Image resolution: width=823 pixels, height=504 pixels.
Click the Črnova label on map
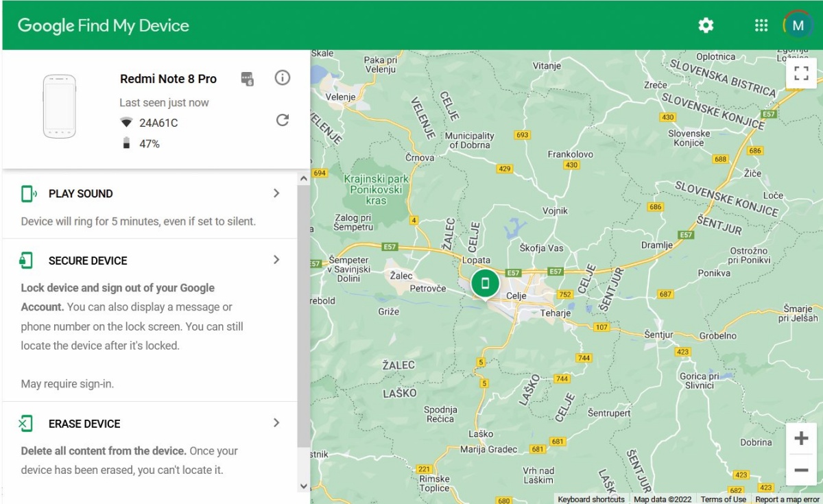pos(420,158)
